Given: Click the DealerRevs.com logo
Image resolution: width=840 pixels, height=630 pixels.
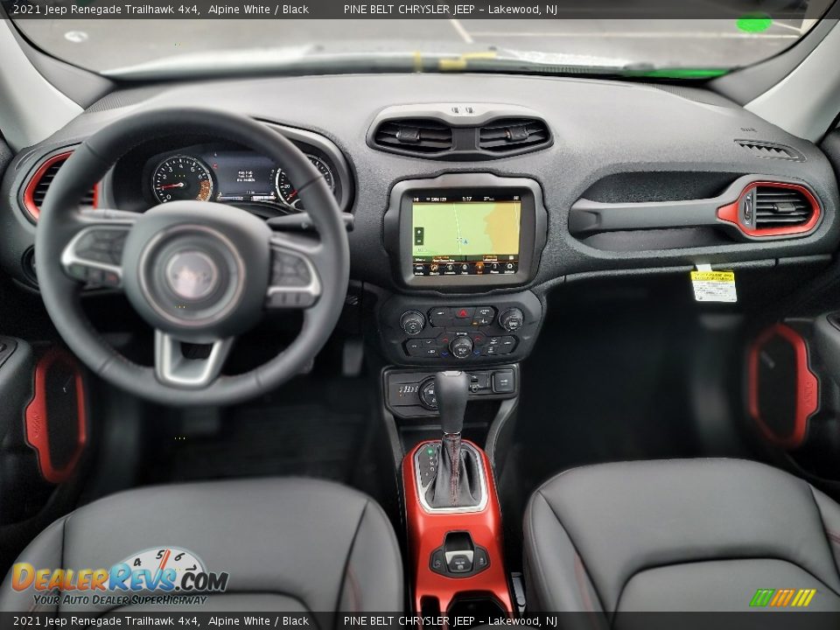Looking at the screenshot, I should [x=120, y=577].
